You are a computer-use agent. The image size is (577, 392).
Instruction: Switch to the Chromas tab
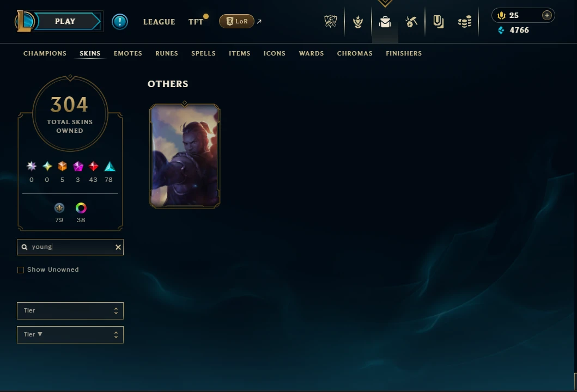pos(355,53)
